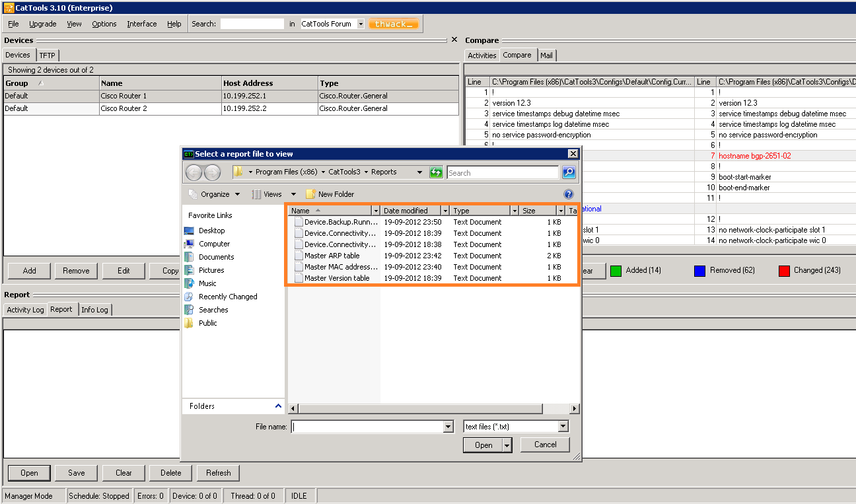Viewport: 856px width, 504px height.
Task: Click the green refresh icon beside address bar
Action: (x=436, y=172)
